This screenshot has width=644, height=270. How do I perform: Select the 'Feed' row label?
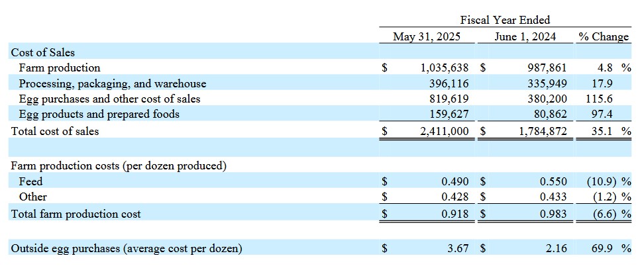pos(30,181)
